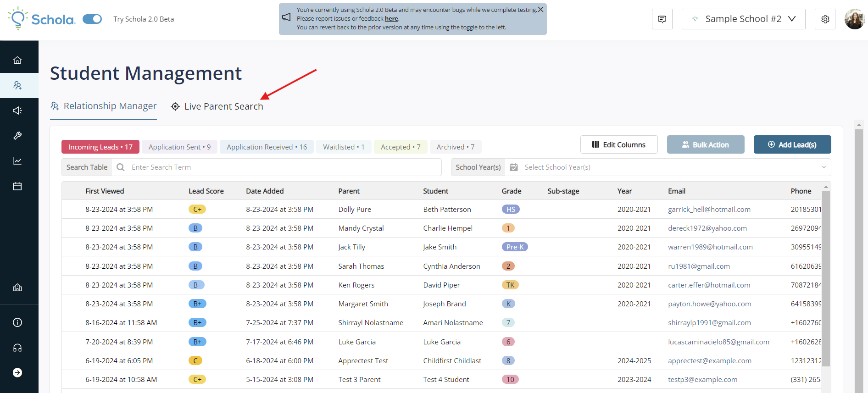Click the announcement megaphone icon in banner

(286, 17)
